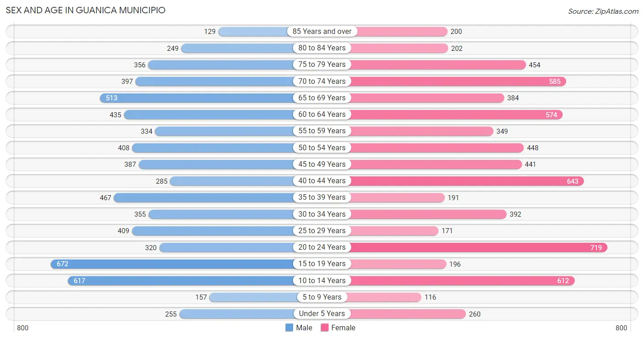Click the male bar valued 513
644x339 pixels.
pos(211,98)
